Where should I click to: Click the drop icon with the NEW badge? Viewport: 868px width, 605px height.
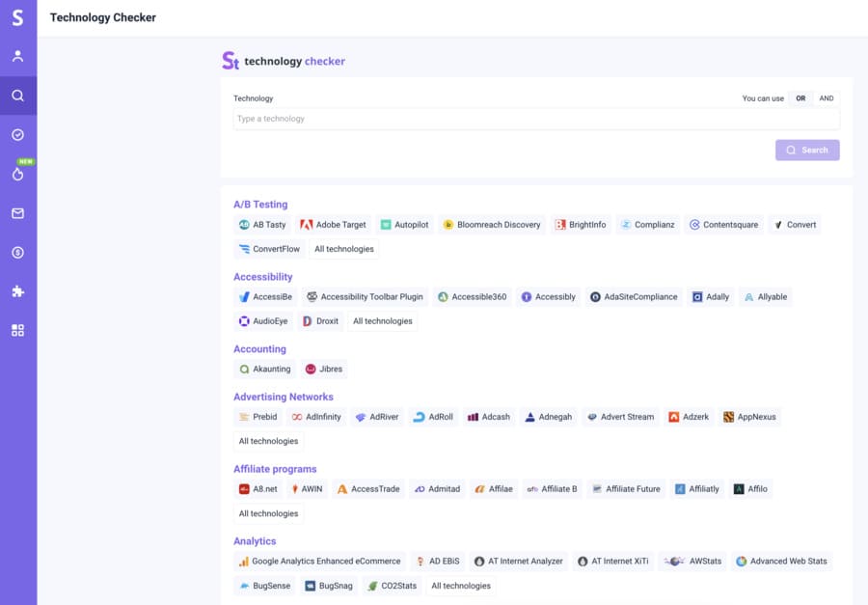click(x=17, y=174)
